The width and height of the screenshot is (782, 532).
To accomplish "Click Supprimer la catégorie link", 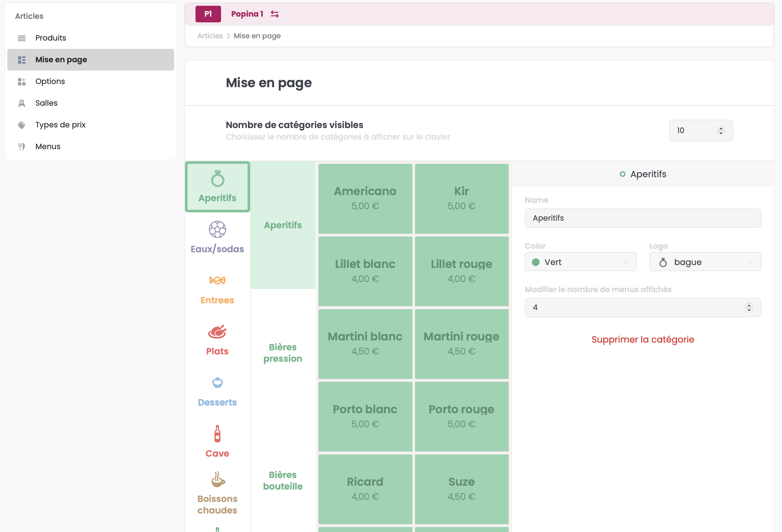I will 642,339.
